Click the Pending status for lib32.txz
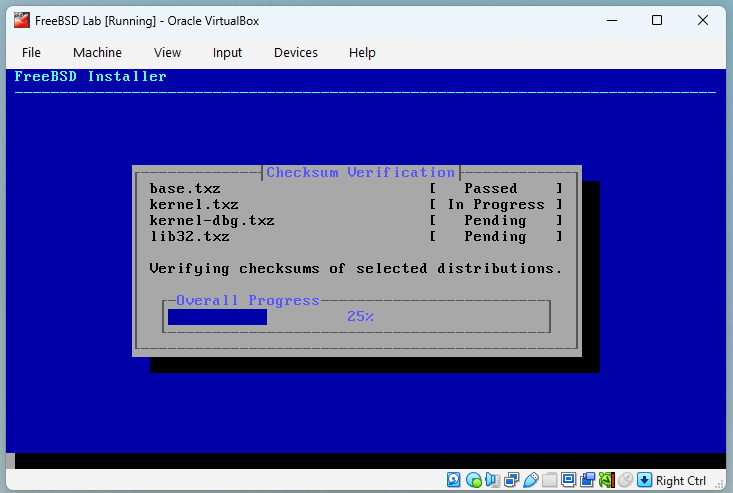This screenshot has width=733, height=493. click(x=496, y=236)
